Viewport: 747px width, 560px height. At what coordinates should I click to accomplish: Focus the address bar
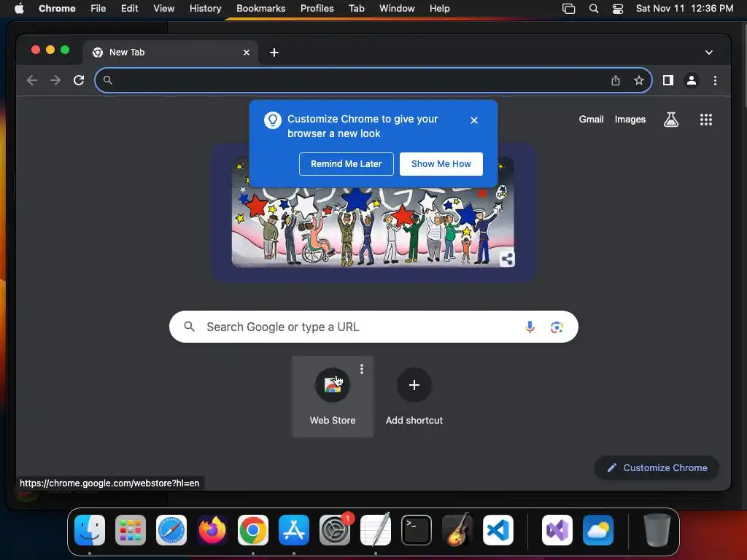pyautogui.click(x=373, y=80)
